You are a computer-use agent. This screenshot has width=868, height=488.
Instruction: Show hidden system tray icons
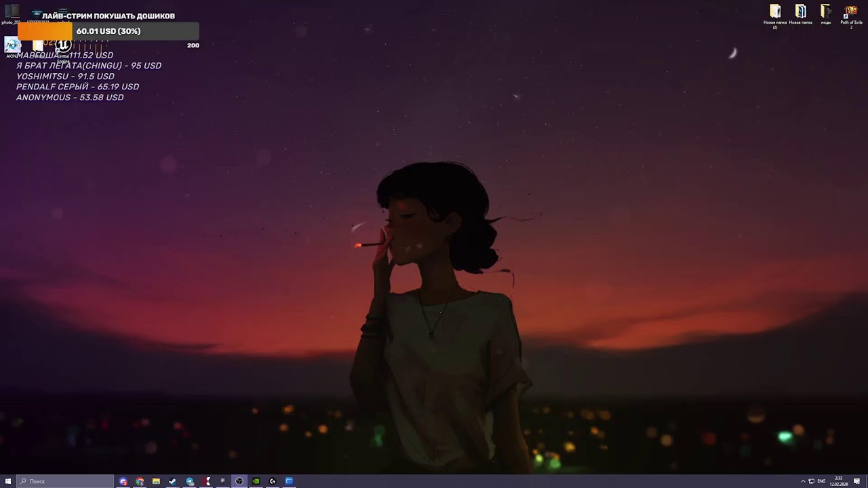803,481
